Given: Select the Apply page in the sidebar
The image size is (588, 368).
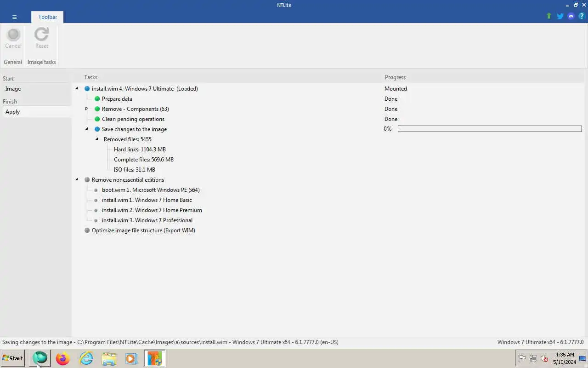Looking at the screenshot, I should 36,112.
